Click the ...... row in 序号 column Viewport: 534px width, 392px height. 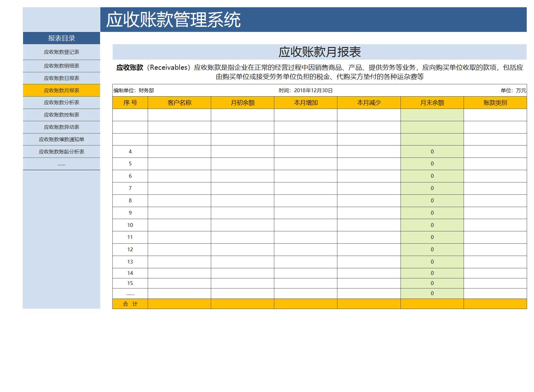tap(130, 294)
